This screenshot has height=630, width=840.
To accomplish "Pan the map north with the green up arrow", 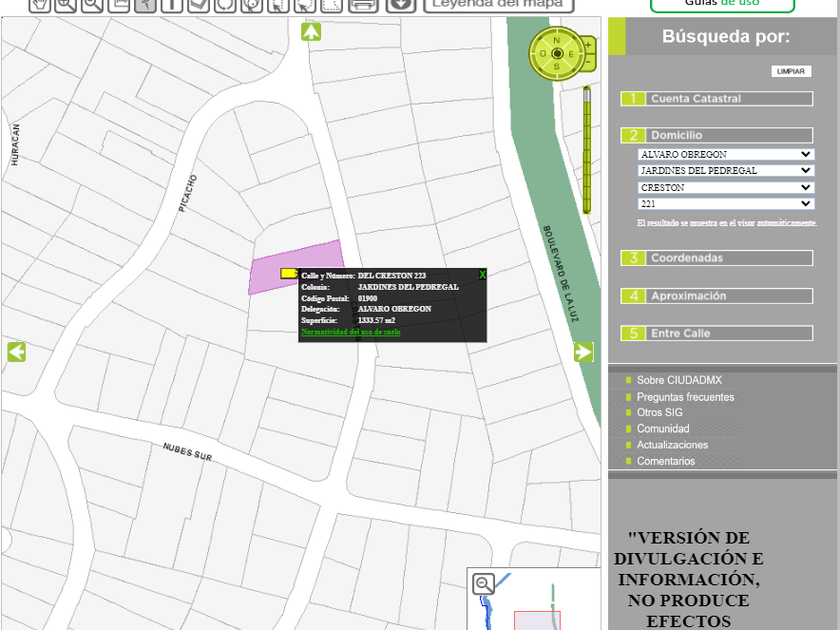I will (311, 32).
